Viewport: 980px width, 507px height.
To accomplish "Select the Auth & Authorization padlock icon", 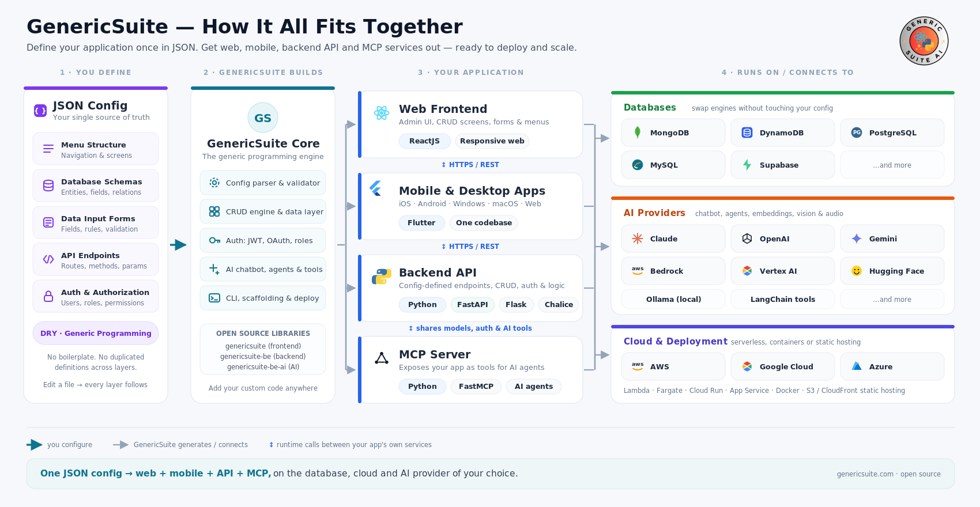I will (x=48, y=296).
